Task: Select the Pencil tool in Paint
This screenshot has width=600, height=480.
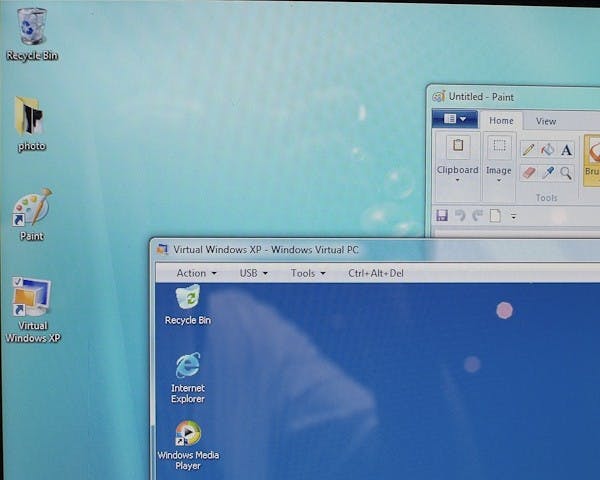Action: (x=528, y=150)
